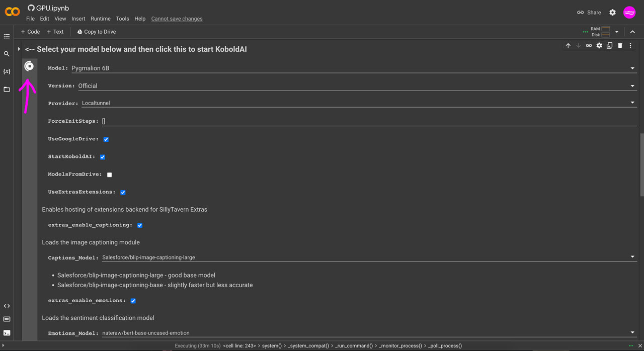
Task: Toggle the UseExtrasExtensions checkbox
Action: click(123, 192)
